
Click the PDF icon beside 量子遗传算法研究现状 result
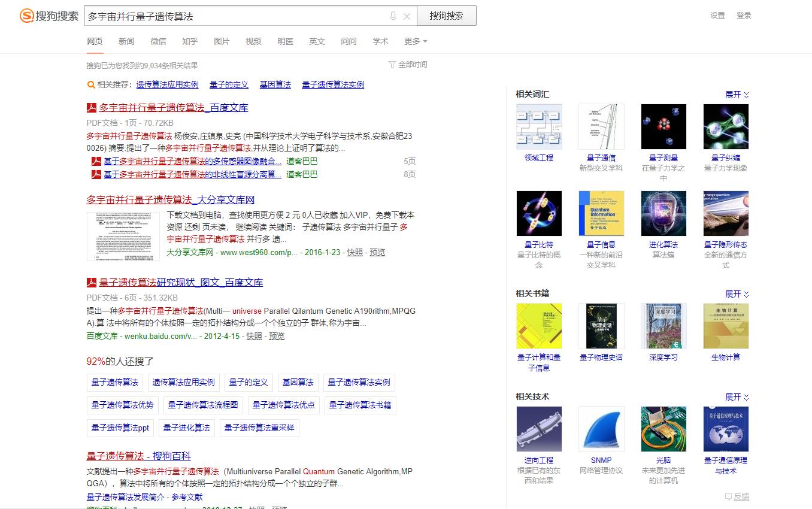pos(91,282)
